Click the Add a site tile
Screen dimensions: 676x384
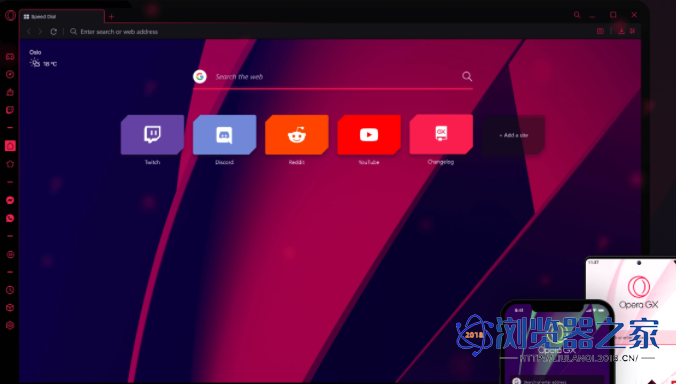tap(513, 135)
